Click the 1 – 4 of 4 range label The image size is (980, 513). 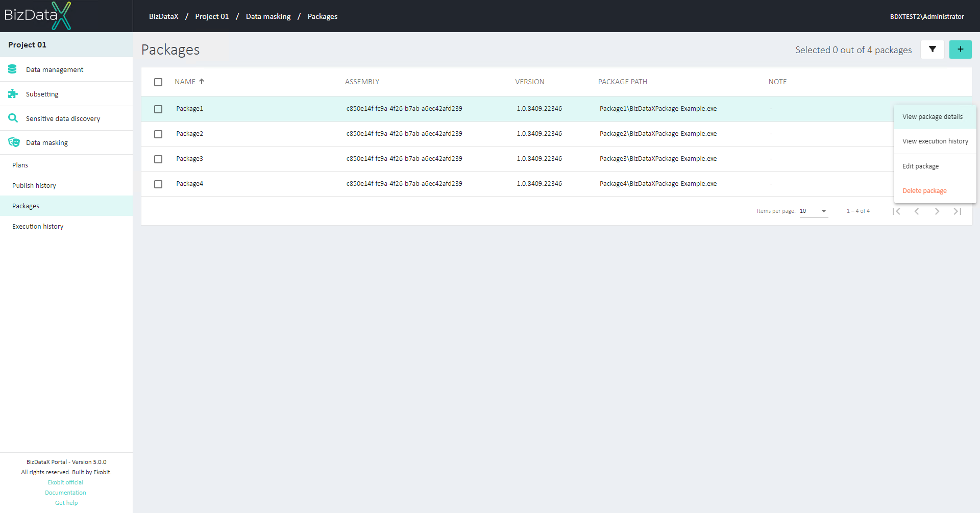(858, 211)
